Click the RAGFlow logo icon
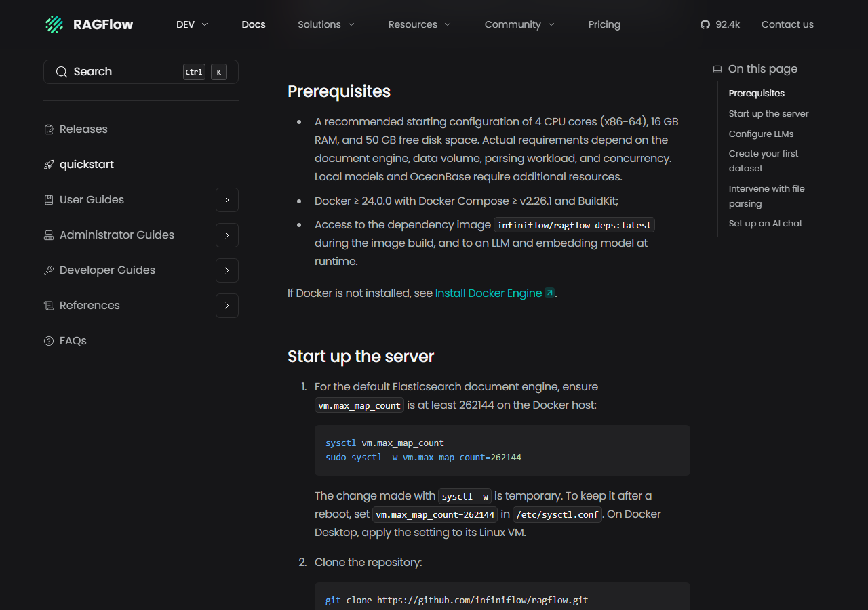 pyautogui.click(x=54, y=24)
